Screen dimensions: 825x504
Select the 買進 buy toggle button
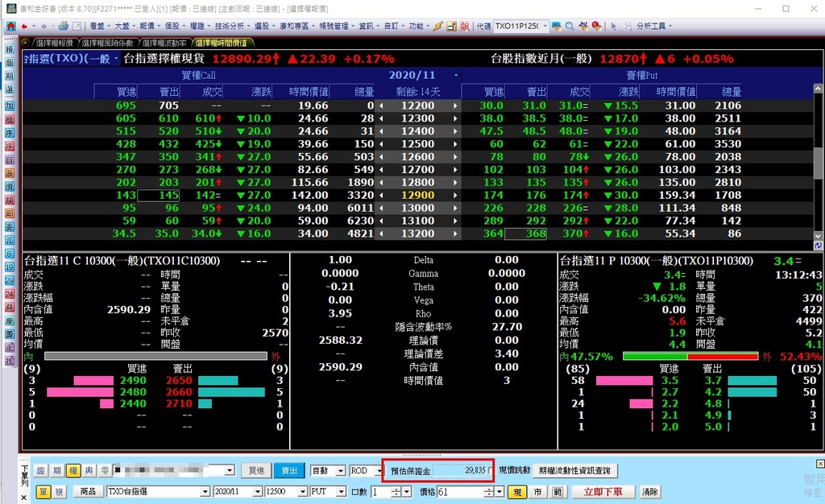pos(256,470)
